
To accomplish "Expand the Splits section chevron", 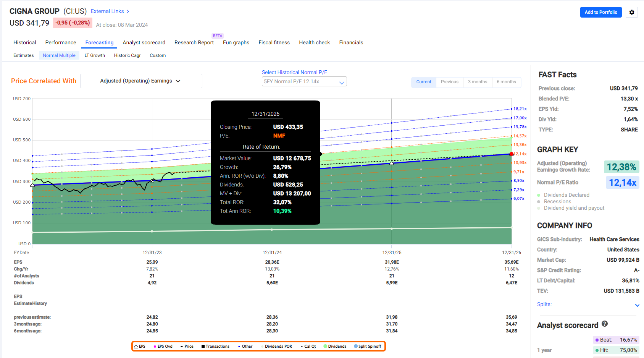I will point(637,305).
